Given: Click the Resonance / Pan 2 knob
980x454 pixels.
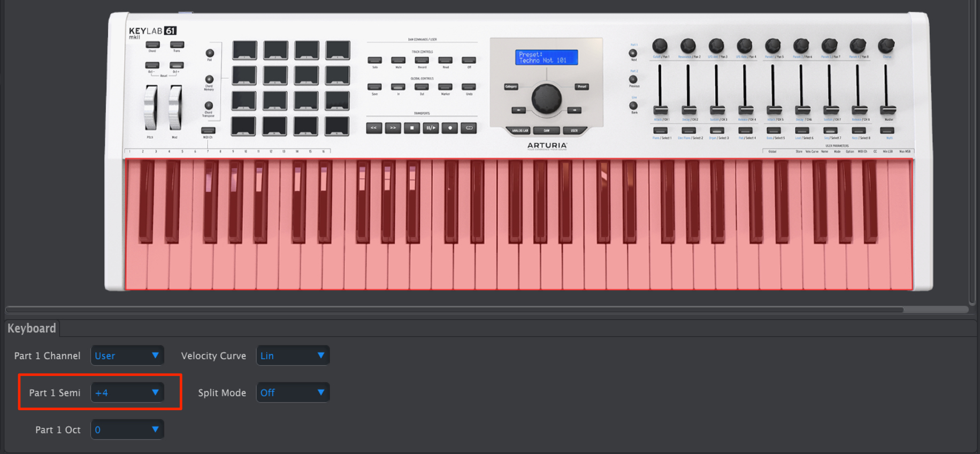Looking at the screenshot, I should 688,46.
